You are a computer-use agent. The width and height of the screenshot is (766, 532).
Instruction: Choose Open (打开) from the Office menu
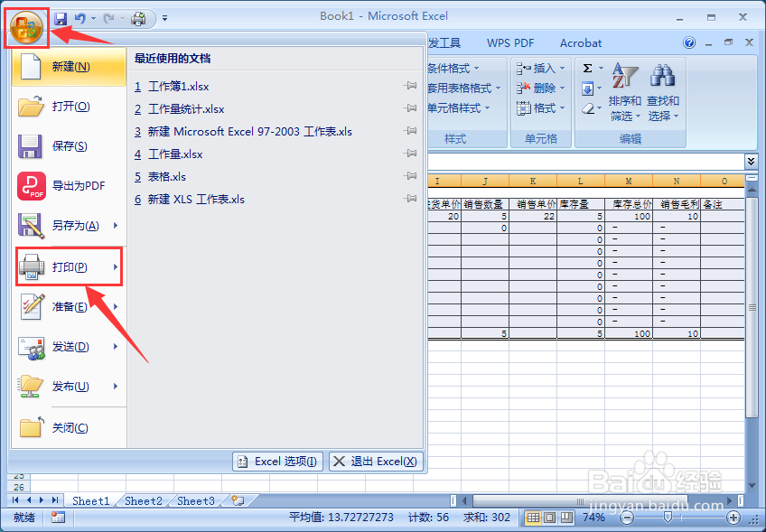69,107
